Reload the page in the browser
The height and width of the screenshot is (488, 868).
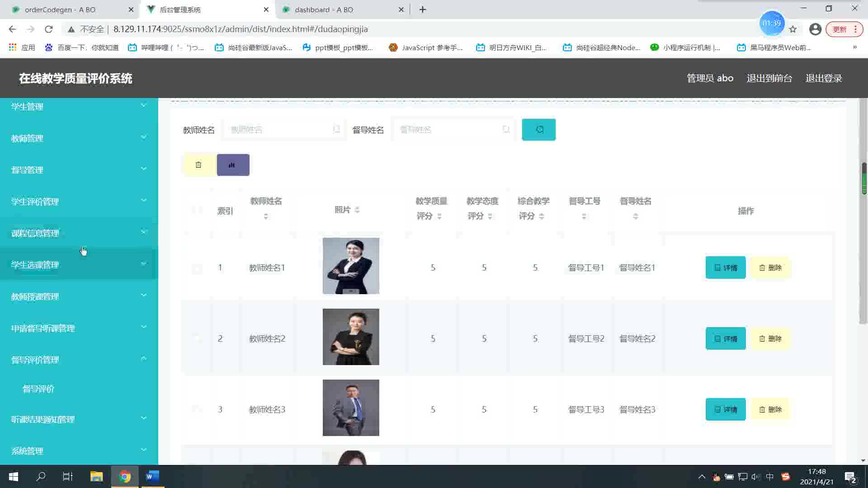coord(49,29)
